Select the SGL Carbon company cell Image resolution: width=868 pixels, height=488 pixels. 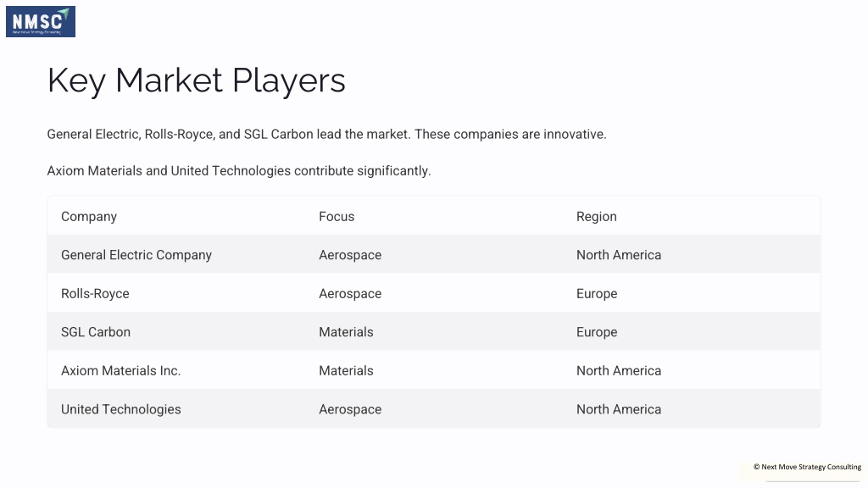click(96, 332)
